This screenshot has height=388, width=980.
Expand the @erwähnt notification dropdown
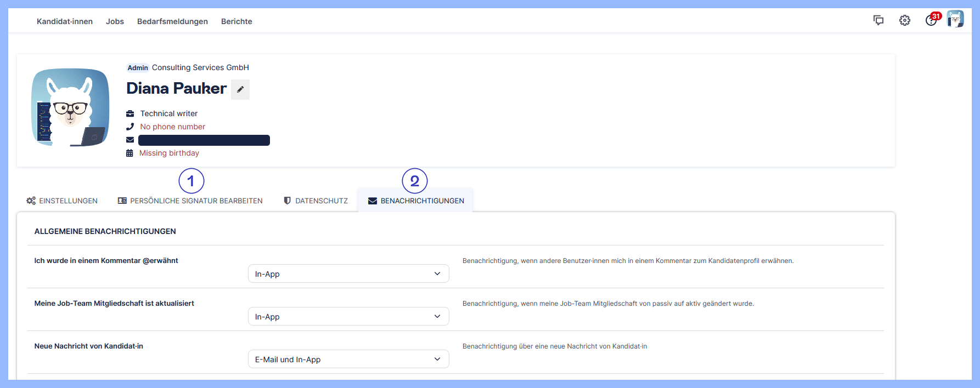tap(348, 273)
